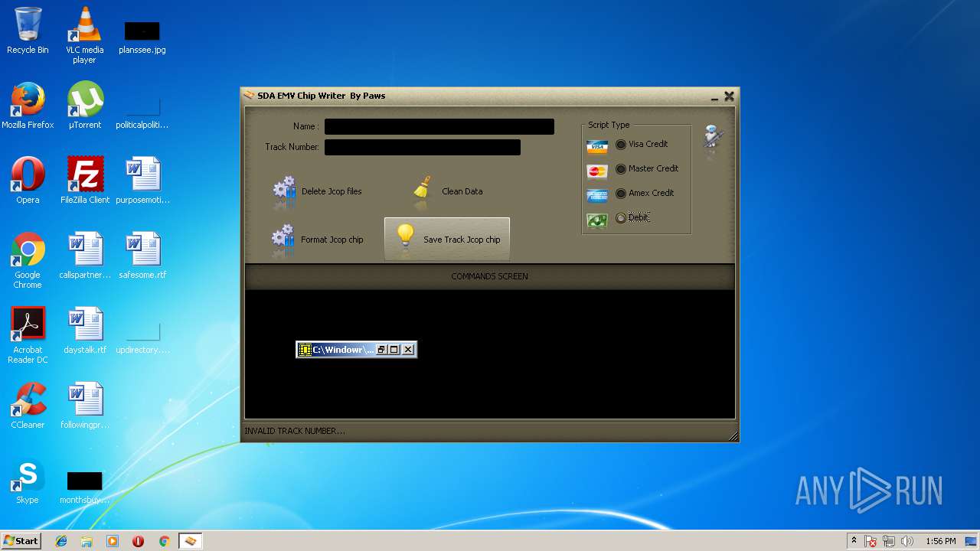Select the Mozilla Firefox desktop shortcut

click(28, 106)
